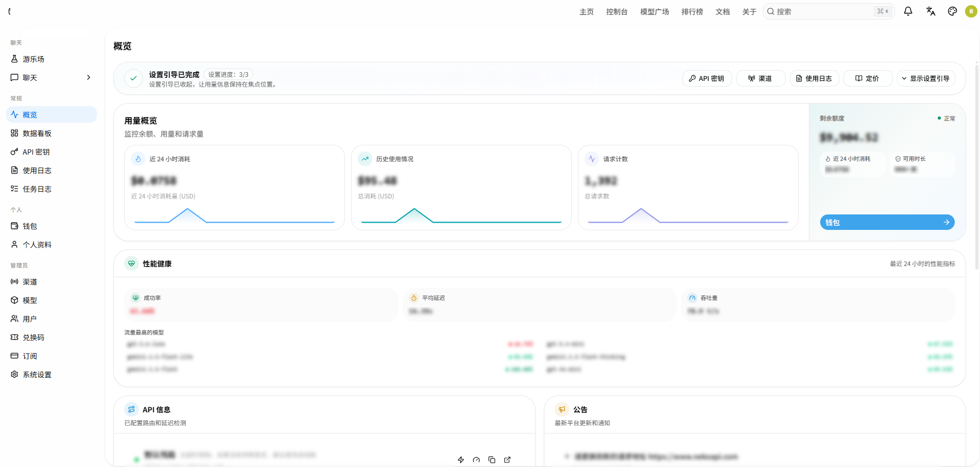Screen dimensions: 980x467
Task: Open 用户 in the admin sidebar
Action: pos(52,319)
